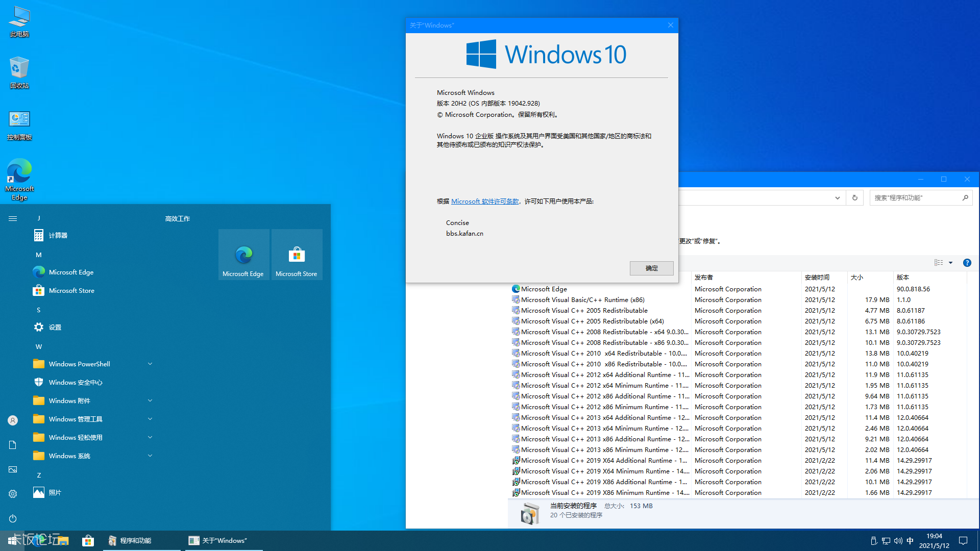Viewport: 980px width, 551px height.
Task: Sort programs by 安装时间 column
Action: [824, 278]
